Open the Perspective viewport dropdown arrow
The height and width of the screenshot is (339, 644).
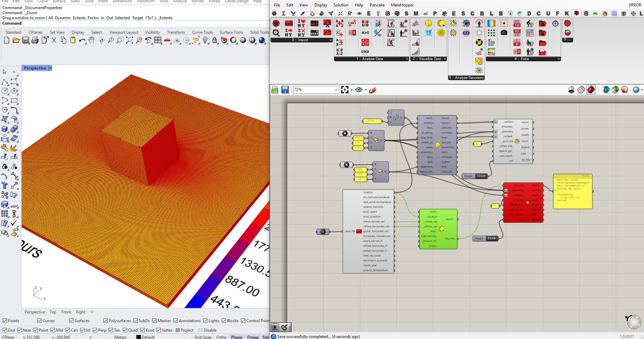tap(50, 68)
